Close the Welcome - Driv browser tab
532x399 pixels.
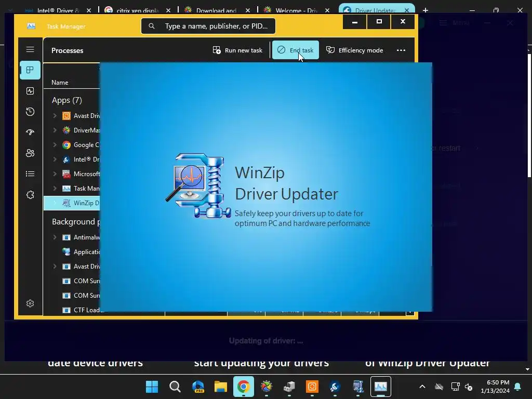[327, 10]
